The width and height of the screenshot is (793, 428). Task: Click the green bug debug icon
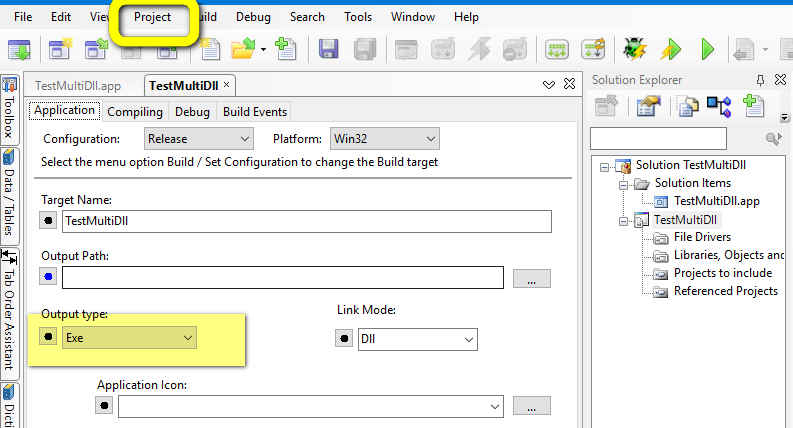[x=632, y=49]
